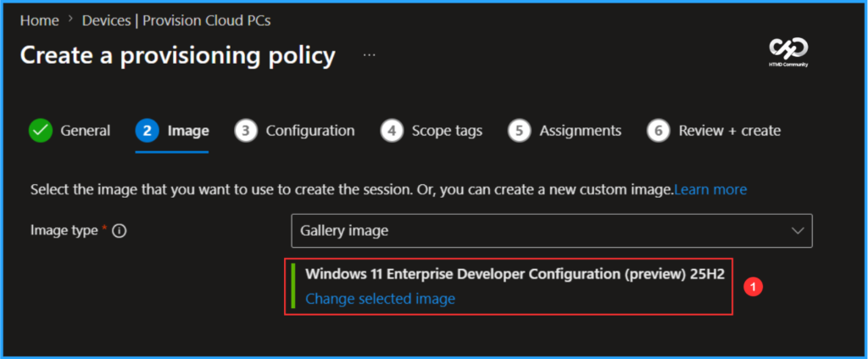Open the Home breadcrumb link
The height and width of the screenshot is (359, 868).
pos(39,20)
